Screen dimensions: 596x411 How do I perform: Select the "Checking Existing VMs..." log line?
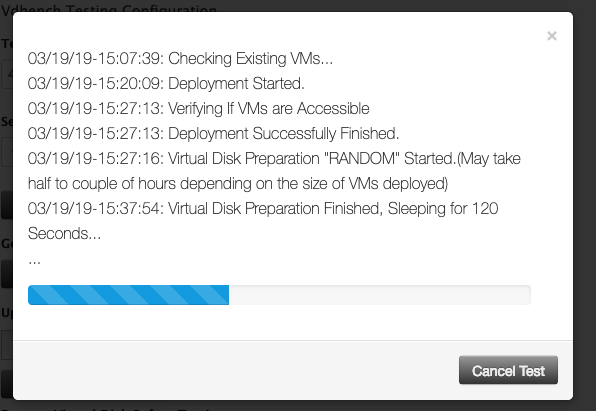pyautogui.click(x=180, y=59)
